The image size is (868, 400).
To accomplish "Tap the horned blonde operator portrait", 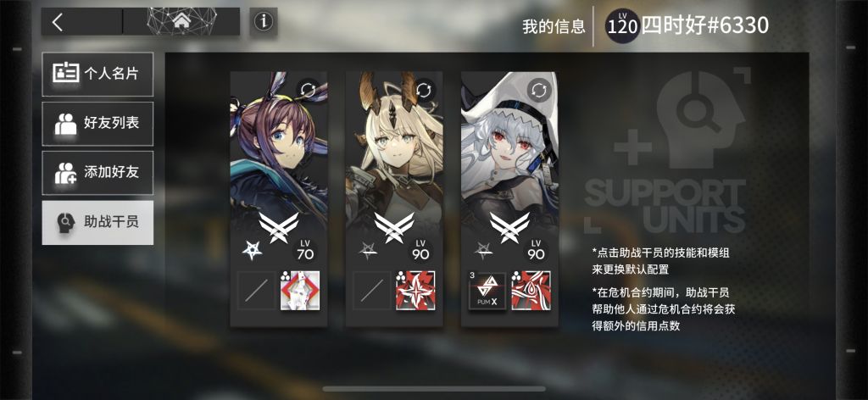I will (394, 160).
